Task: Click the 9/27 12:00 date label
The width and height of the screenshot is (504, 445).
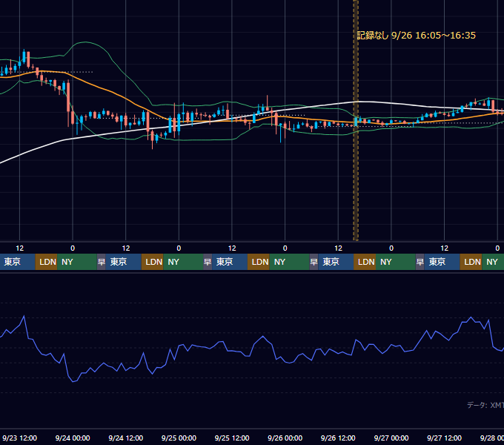Action: click(x=444, y=438)
